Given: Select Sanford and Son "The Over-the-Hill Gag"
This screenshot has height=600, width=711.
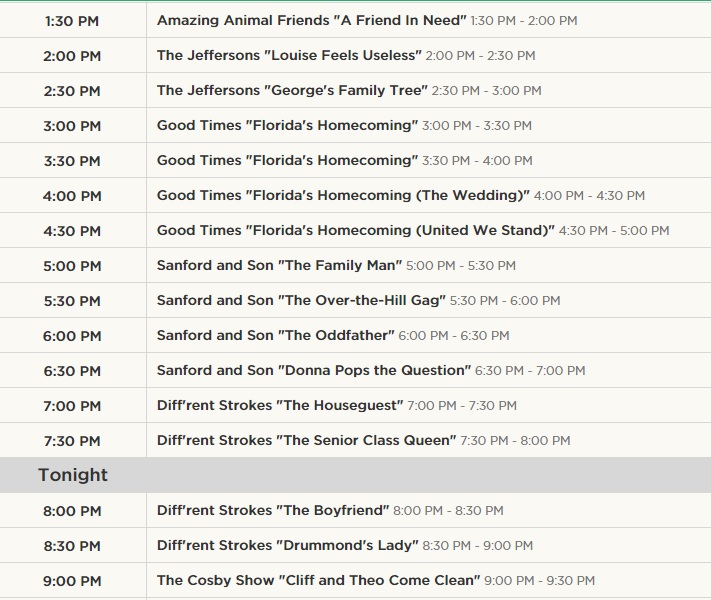Looking at the screenshot, I should (x=301, y=300).
